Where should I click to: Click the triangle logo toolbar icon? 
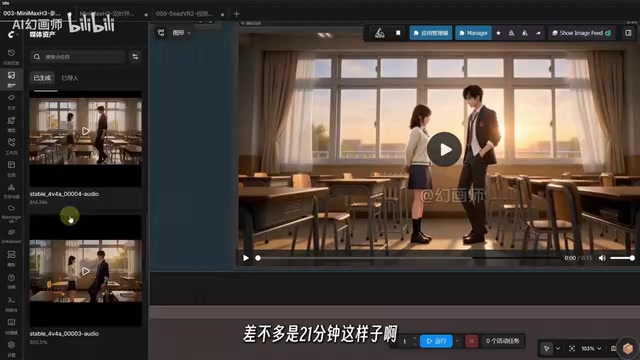pos(380,33)
